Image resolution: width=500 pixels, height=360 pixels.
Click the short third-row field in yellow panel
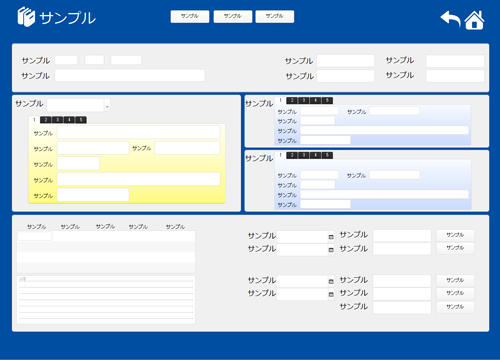(78, 163)
